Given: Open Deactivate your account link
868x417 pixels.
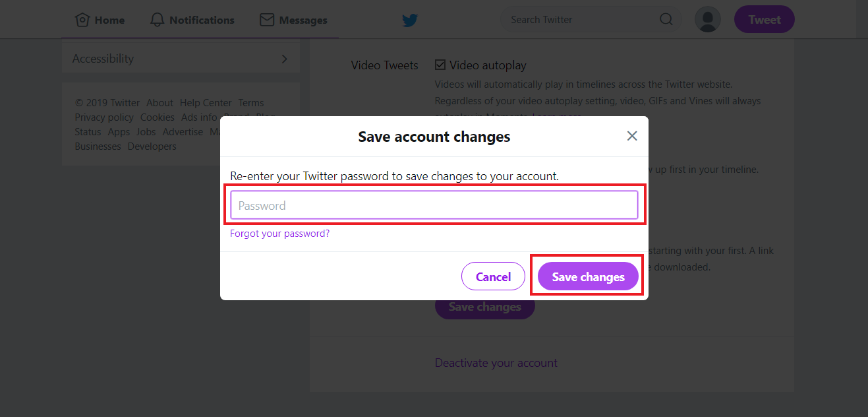Looking at the screenshot, I should (496, 363).
